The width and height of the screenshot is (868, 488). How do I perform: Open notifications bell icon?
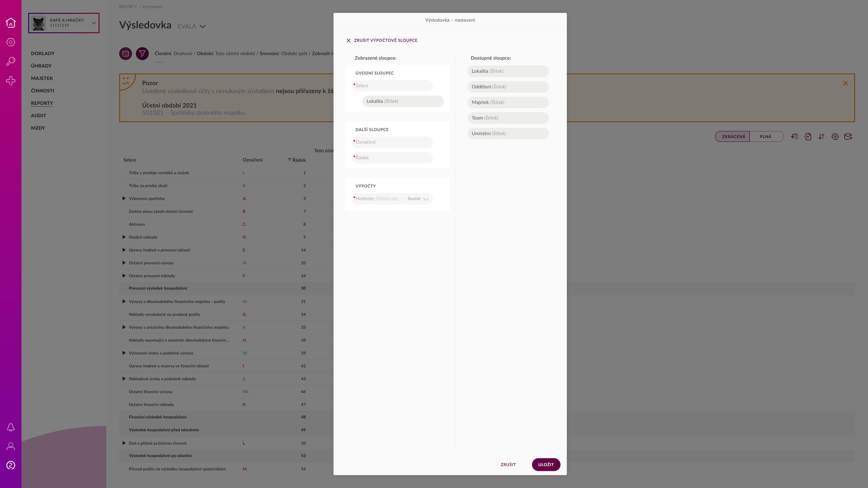tap(10, 427)
